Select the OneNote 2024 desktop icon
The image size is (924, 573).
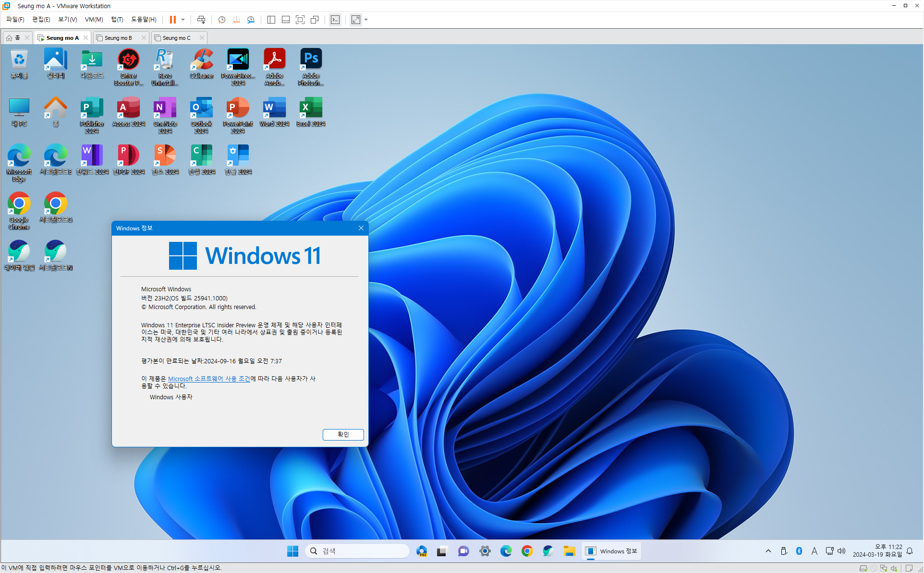coord(165,115)
